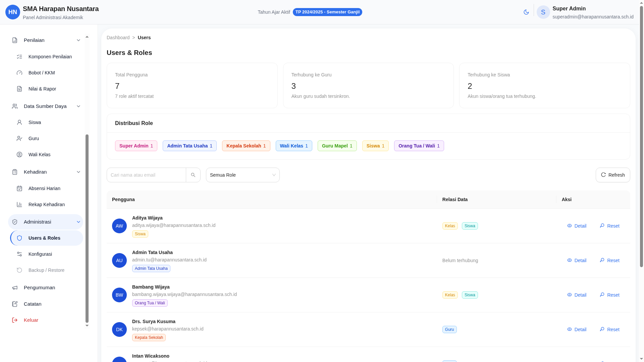Viewport: 644px width, 362px height.
Task: Reset password for Bambang Wijaya
Action: point(609,295)
